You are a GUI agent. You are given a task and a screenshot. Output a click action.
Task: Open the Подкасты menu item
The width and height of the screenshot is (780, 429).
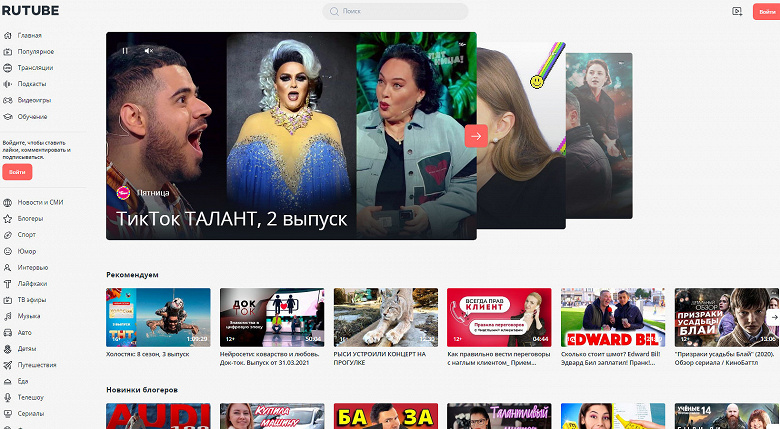tap(32, 84)
